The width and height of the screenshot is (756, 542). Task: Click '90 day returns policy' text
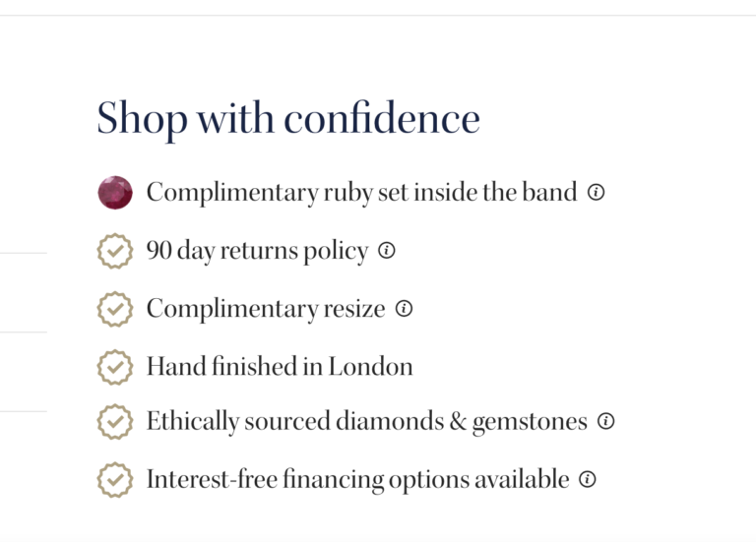tap(257, 251)
